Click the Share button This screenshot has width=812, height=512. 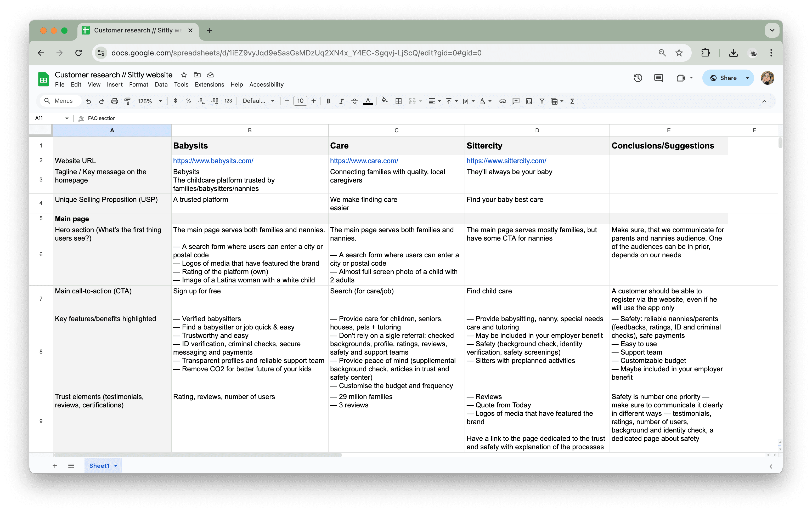[x=723, y=78]
